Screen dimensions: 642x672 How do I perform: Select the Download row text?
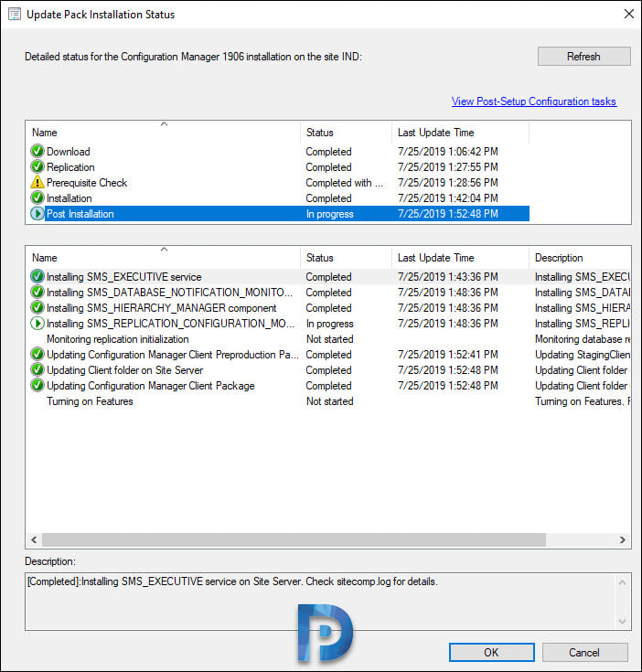[69, 151]
